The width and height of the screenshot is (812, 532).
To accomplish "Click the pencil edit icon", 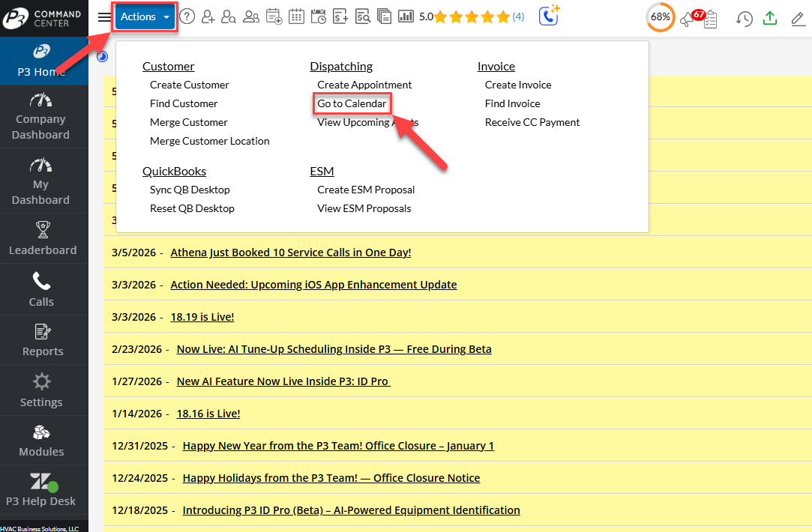I will coord(798,19).
